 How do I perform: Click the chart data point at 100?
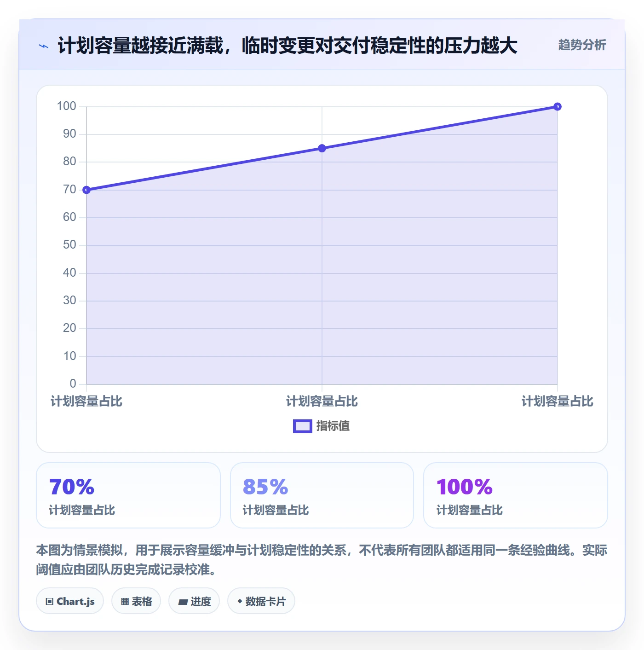pos(558,107)
